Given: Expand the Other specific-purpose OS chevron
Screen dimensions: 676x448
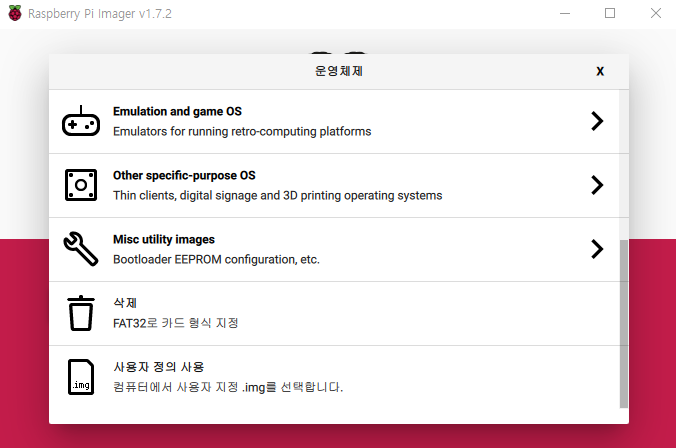Looking at the screenshot, I should click(597, 185).
